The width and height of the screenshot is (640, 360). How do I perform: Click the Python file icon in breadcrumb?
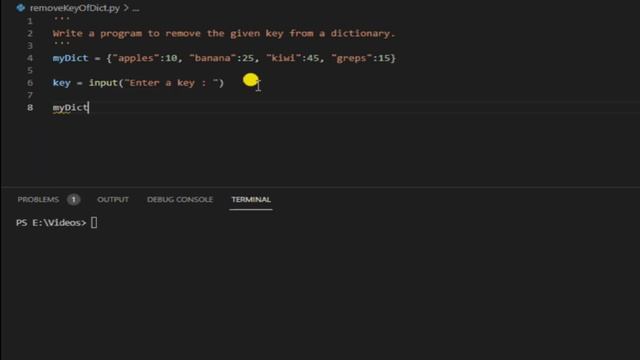pos(20,8)
